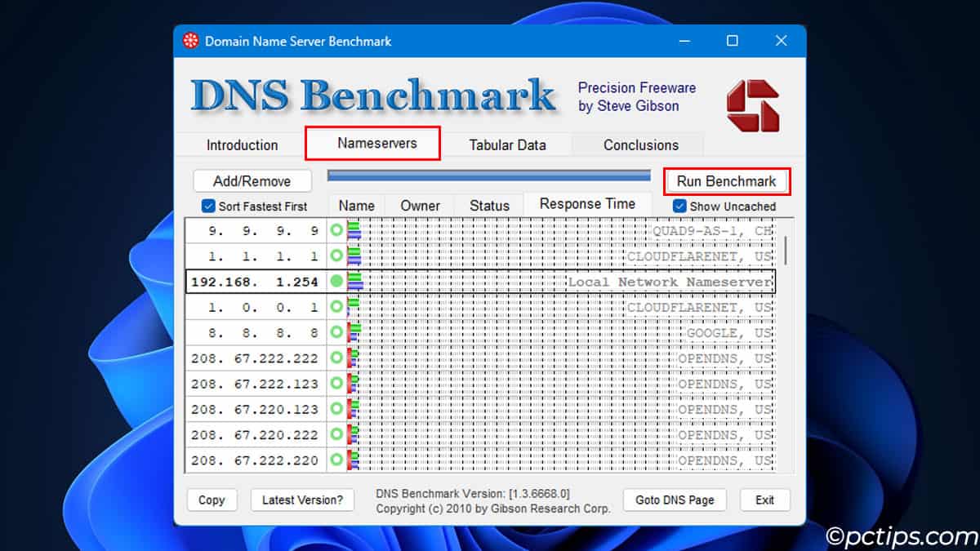980x551 pixels.
Task: Click the benchmark progress bar
Action: [x=489, y=175]
